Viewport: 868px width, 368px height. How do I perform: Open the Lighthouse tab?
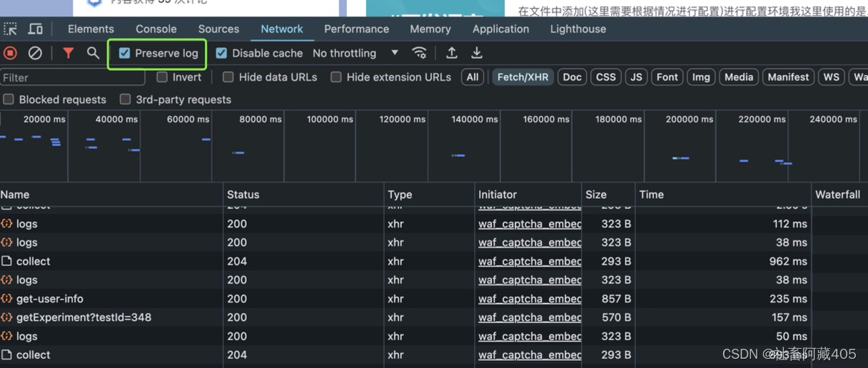(578, 29)
